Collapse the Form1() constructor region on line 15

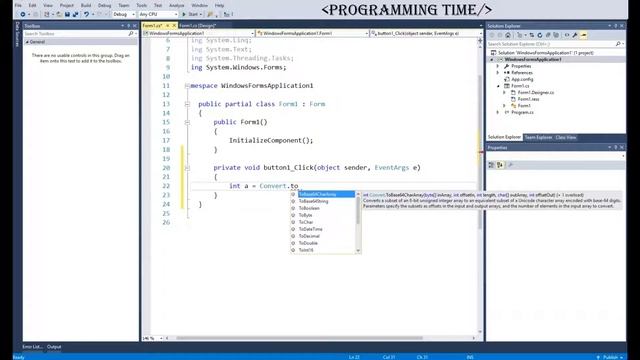click(x=187, y=122)
